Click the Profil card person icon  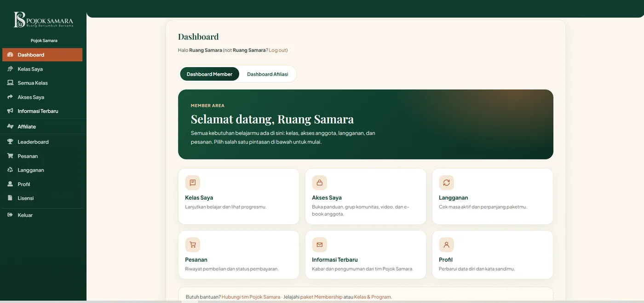(446, 245)
